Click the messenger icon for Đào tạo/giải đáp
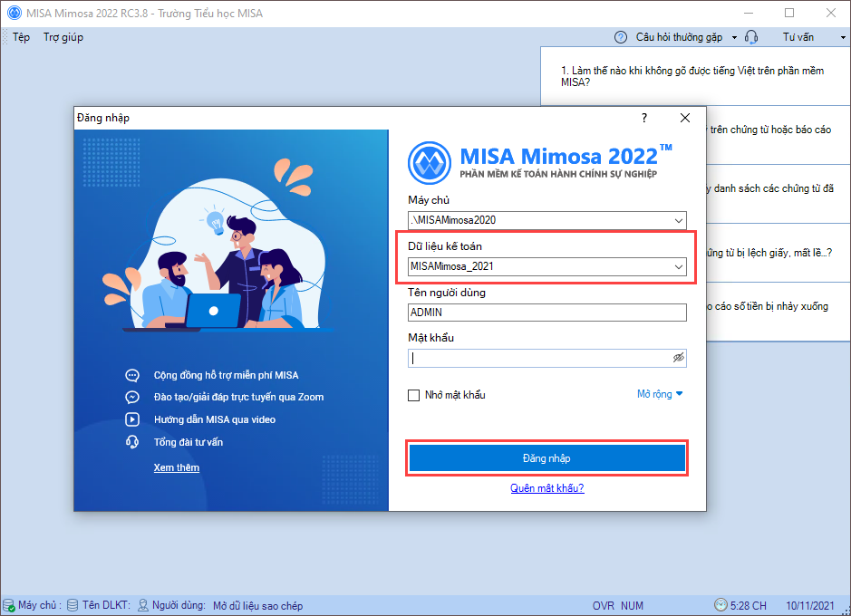Viewport: 851px width, 616px height. (x=132, y=398)
